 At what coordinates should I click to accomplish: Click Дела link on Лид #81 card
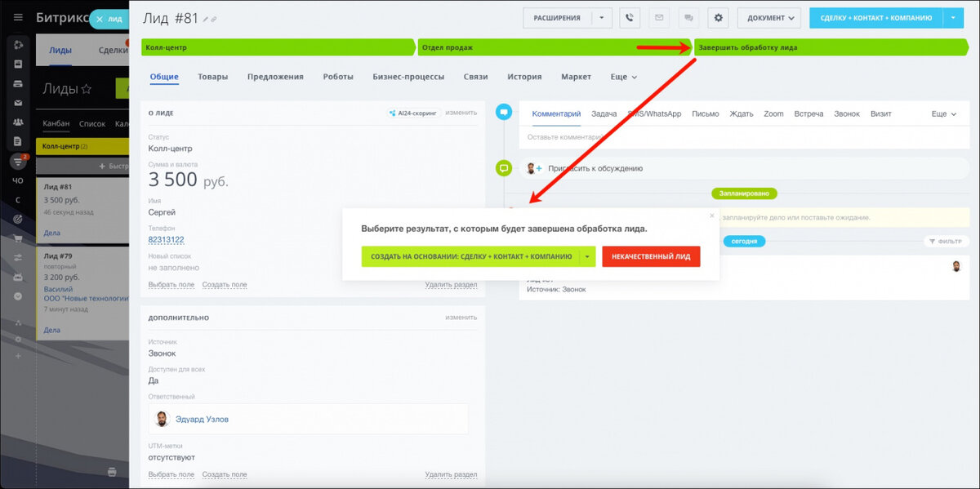tap(51, 233)
